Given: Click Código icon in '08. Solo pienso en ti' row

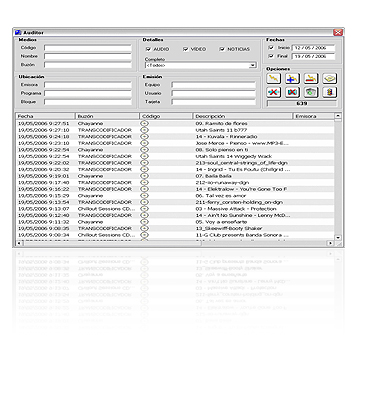Looking at the screenshot, I should click(x=145, y=150).
